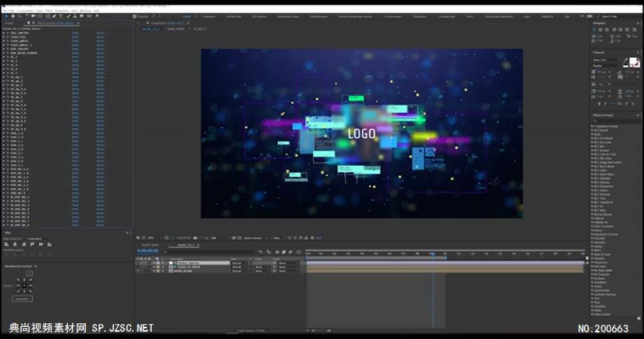Image resolution: width=644 pixels, height=339 pixels.
Task: Click the first breadcrumb in composition flow bar
Action: (151, 29)
